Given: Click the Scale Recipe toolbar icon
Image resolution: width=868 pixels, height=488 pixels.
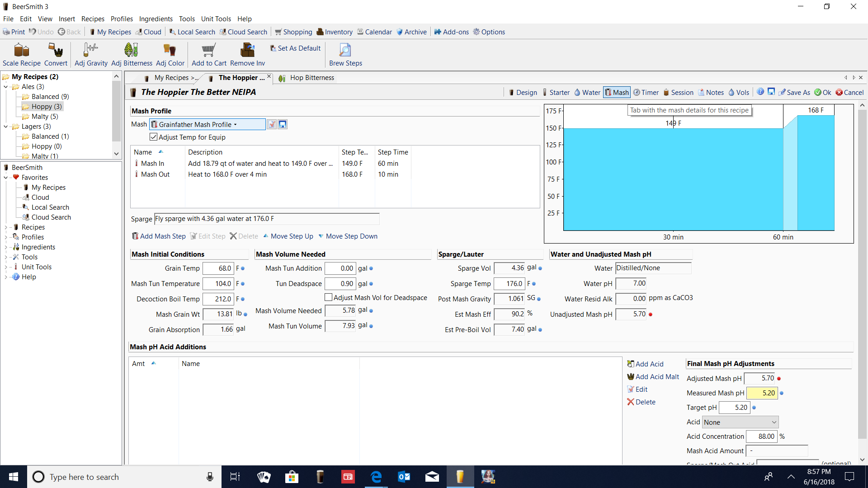Looking at the screenshot, I should (21, 54).
